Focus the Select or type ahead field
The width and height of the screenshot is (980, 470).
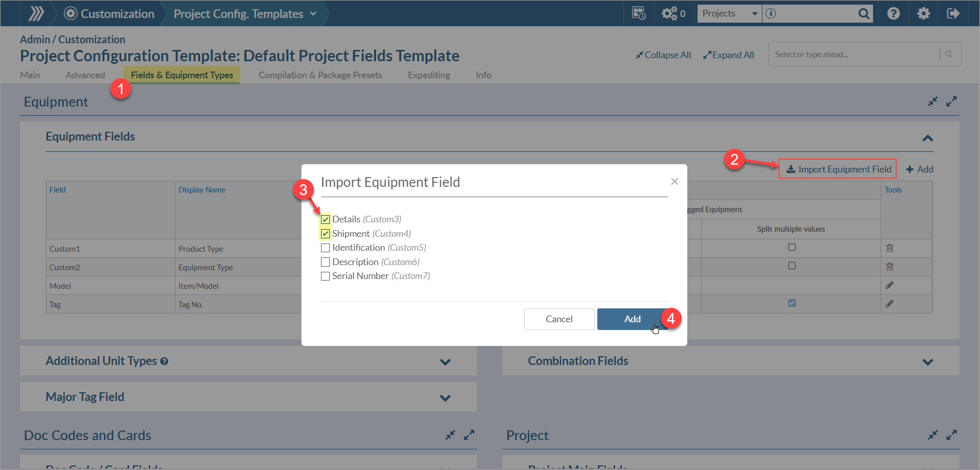pyautogui.click(x=854, y=55)
